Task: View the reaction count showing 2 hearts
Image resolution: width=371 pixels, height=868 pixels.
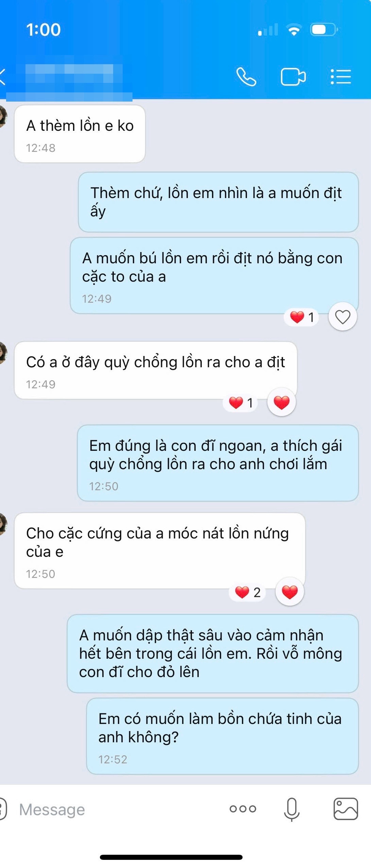Action: pyautogui.click(x=248, y=592)
